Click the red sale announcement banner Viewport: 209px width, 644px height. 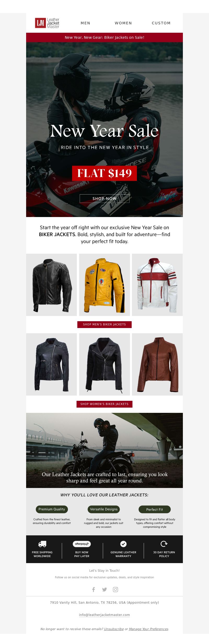point(104,37)
